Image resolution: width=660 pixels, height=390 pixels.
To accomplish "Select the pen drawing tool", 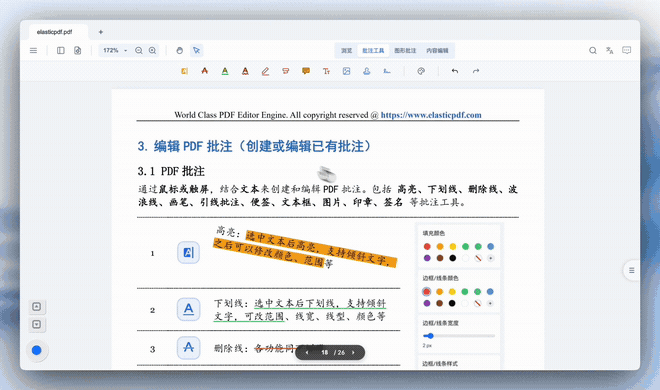I will point(265,71).
